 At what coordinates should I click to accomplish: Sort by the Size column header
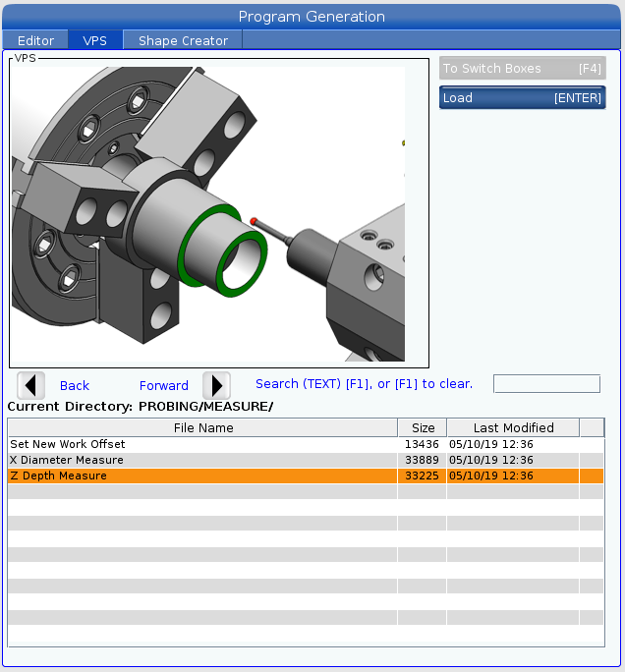point(423,427)
